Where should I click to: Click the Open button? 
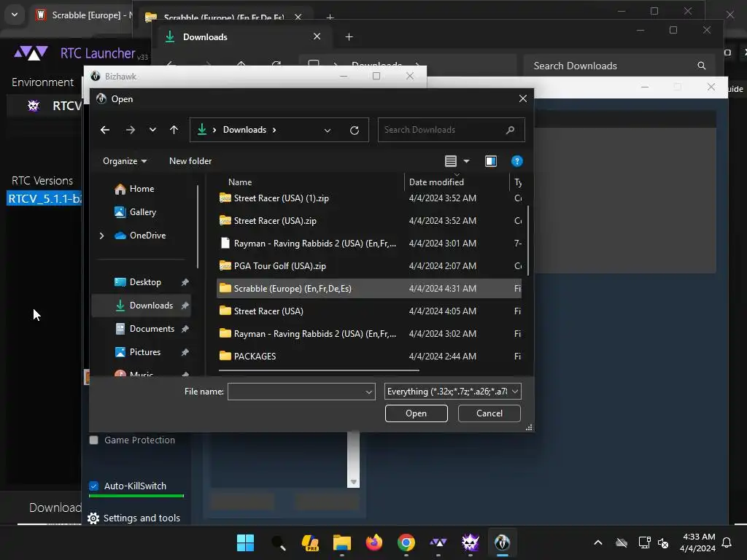tap(417, 413)
